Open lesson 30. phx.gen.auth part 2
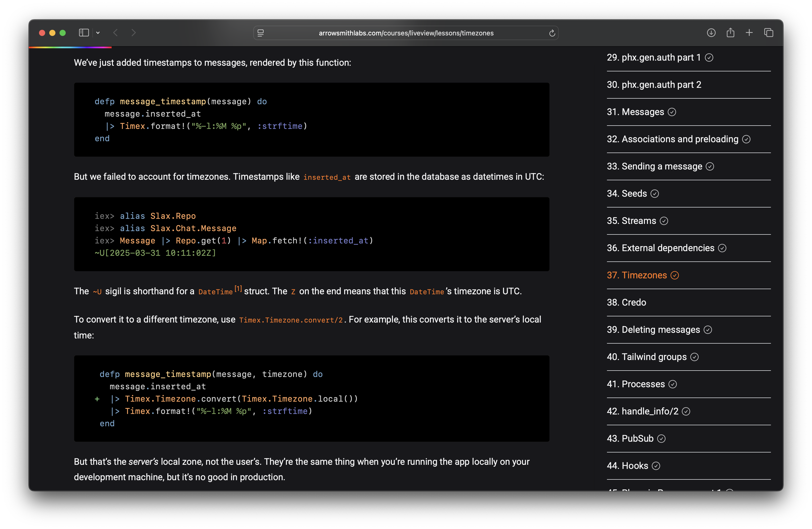812x529 pixels. coord(654,85)
